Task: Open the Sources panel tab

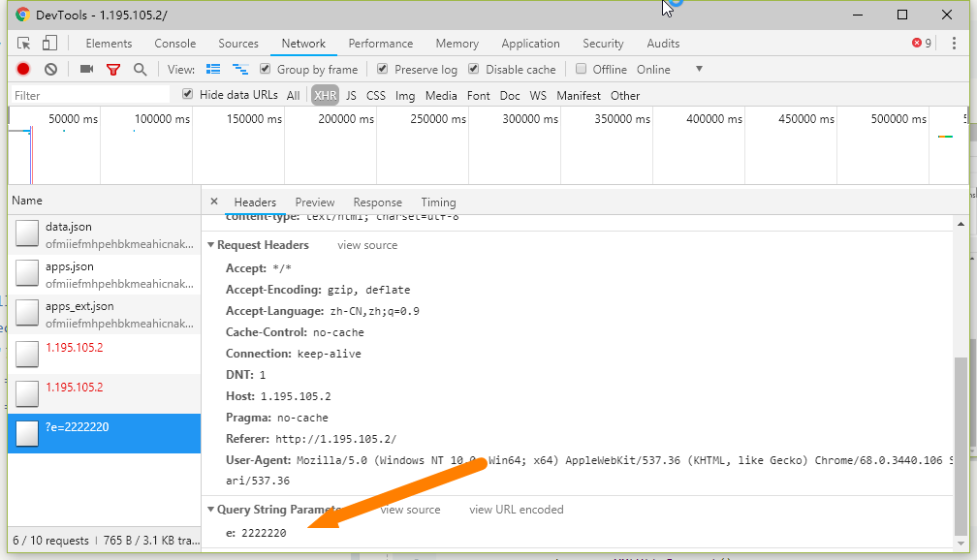Action: pyautogui.click(x=238, y=43)
